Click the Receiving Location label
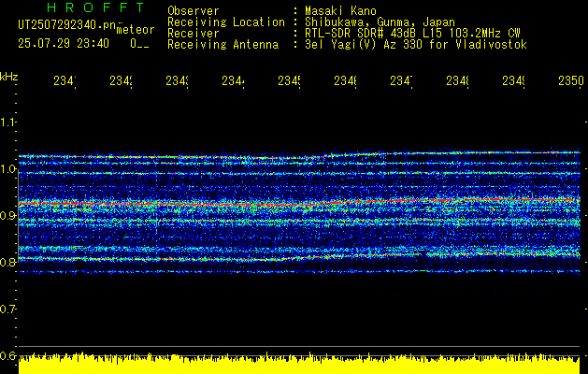The width and height of the screenshot is (588, 374). point(226,22)
